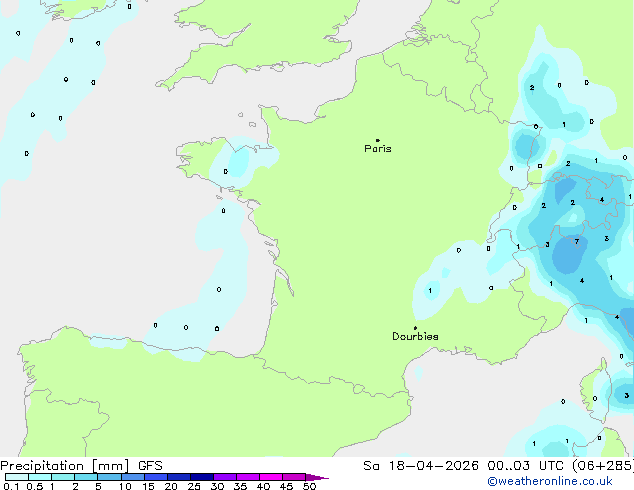Image resolution: width=634 pixels, height=490 pixels.
Task: Click the legend arrow tip above 50 mm
Action: click(x=317, y=477)
